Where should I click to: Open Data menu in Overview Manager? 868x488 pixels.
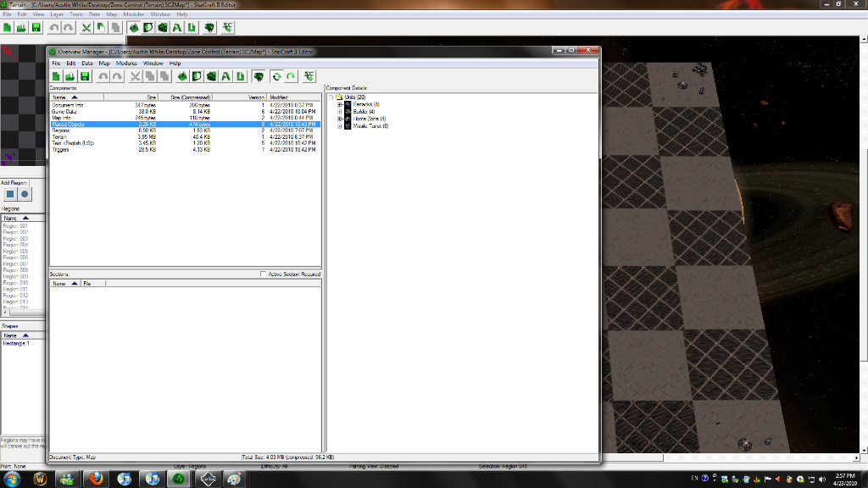tap(87, 63)
